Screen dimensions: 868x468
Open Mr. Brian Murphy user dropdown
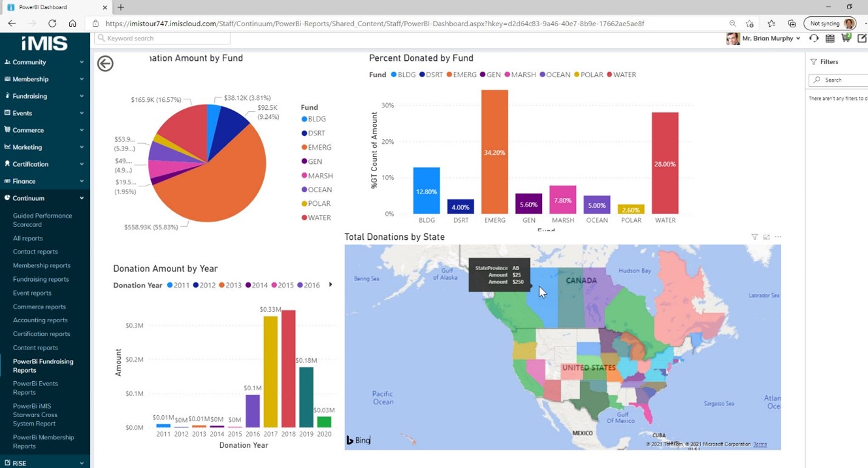(771, 38)
